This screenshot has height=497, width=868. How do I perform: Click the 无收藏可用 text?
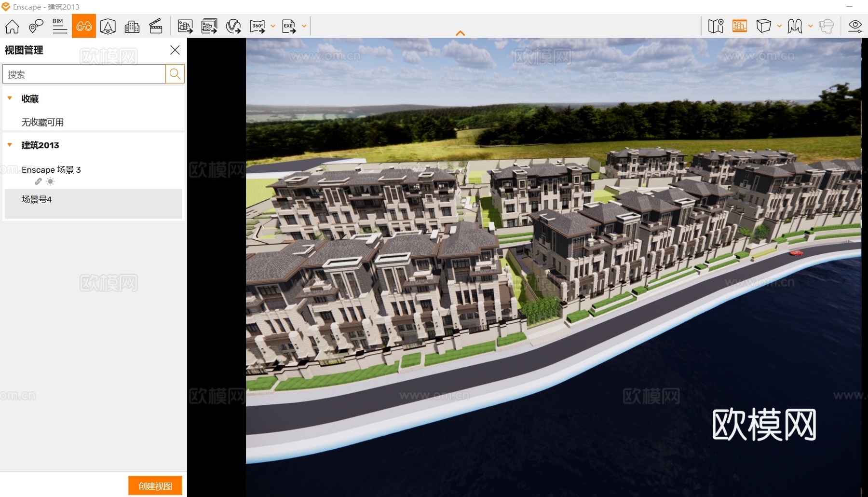coord(42,122)
